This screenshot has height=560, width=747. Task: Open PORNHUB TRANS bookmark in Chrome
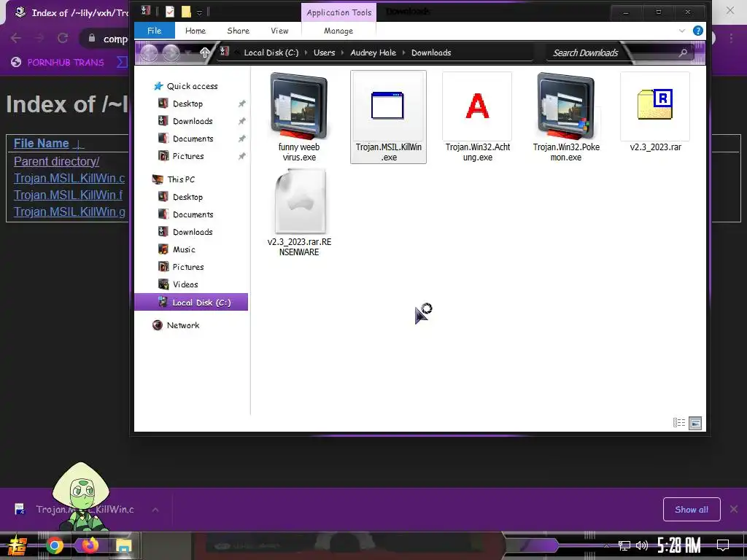point(57,62)
